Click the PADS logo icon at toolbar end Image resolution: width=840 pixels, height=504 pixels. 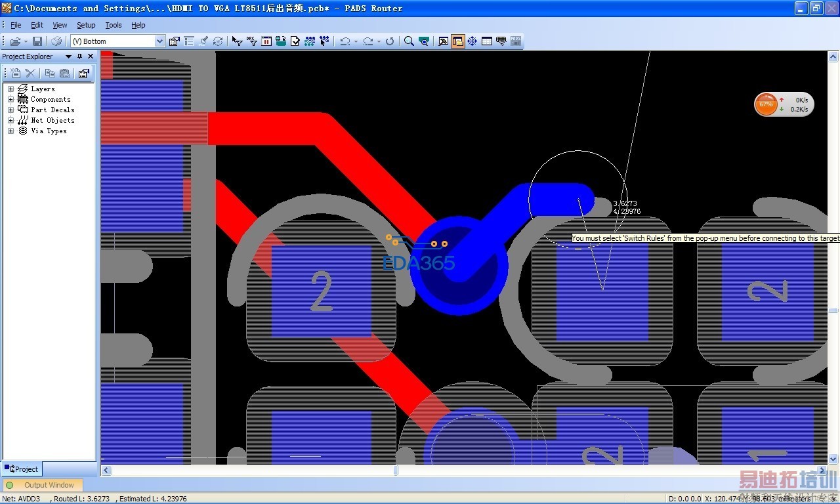(x=516, y=41)
